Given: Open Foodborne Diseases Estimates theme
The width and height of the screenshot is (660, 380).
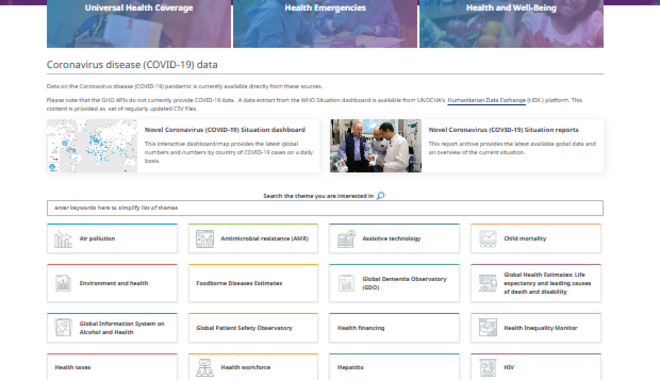Looking at the screenshot, I should 253,283.
